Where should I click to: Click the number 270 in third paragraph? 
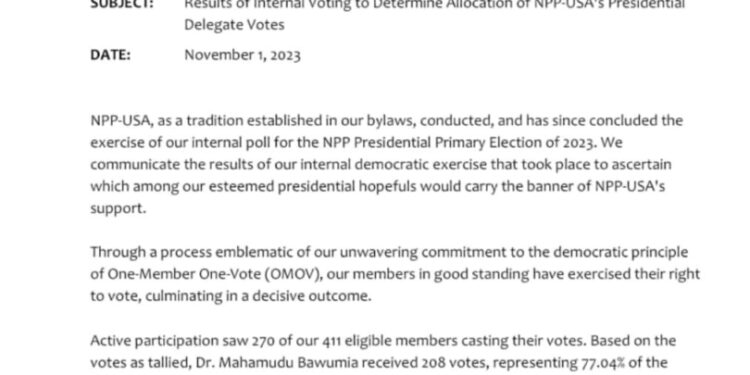click(x=262, y=341)
